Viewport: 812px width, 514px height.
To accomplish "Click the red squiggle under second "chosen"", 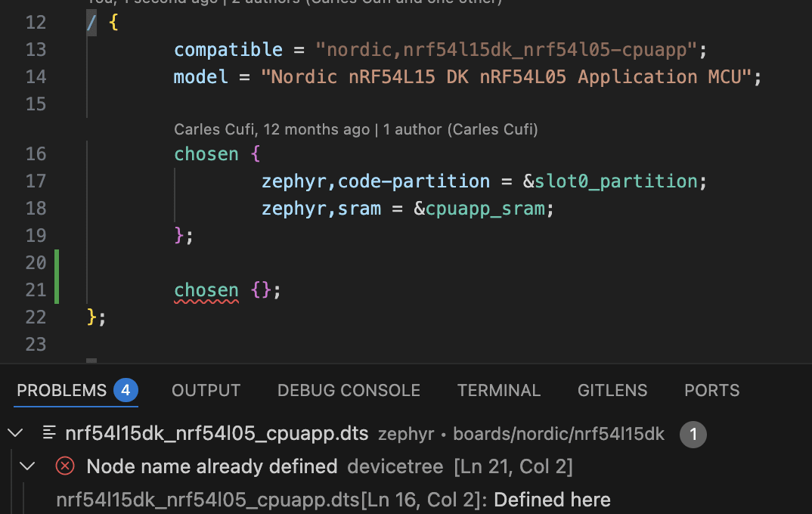I will pyautogui.click(x=206, y=300).
